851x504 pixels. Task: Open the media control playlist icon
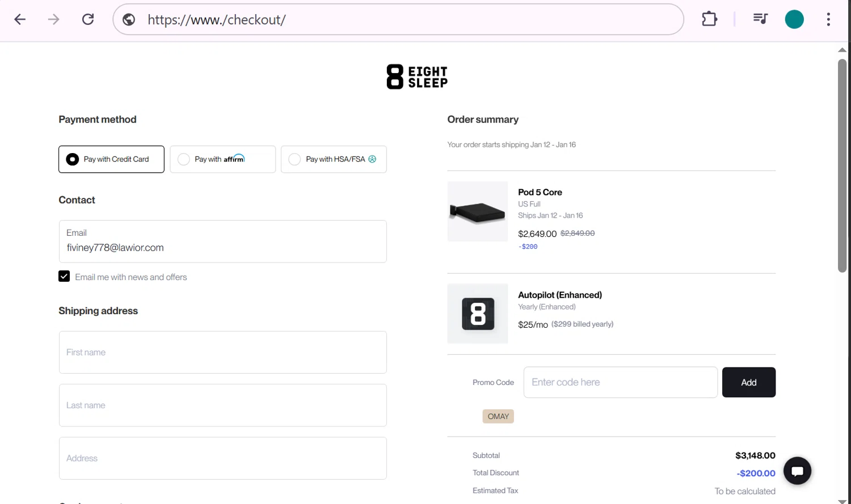(x=760, y=19)
